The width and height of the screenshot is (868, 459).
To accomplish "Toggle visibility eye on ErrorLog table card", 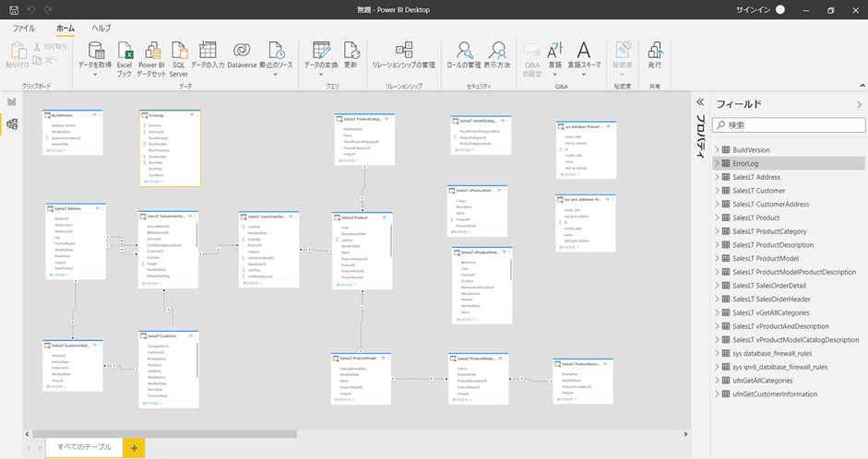I will click(x=192, y=115).
